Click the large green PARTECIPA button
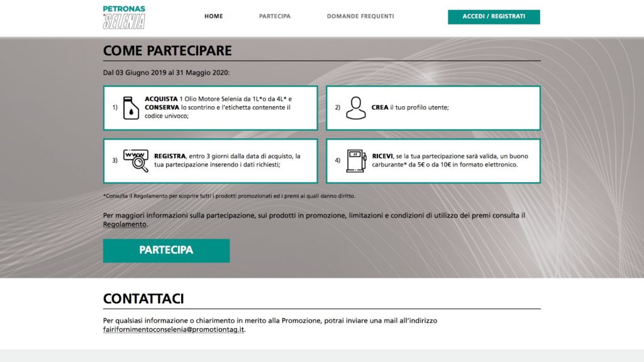The height and width of the screenshot is (362, 644). (166, 250)
